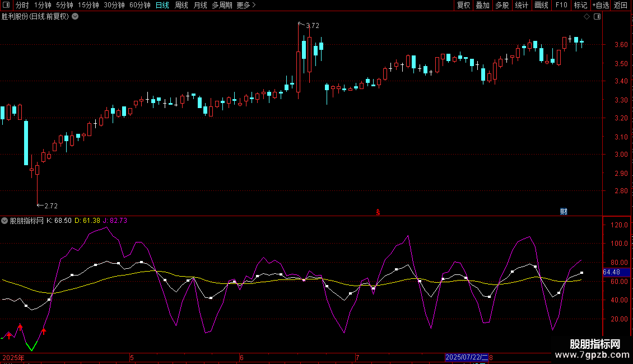Select the 1分钟 period tab

[x=43, y=5]
